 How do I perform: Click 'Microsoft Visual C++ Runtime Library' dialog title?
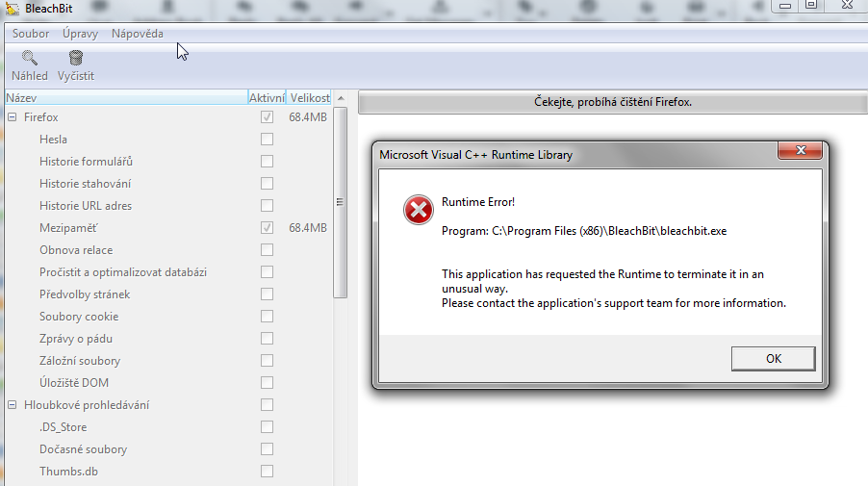pyautogui.click(x=476, y=155)
